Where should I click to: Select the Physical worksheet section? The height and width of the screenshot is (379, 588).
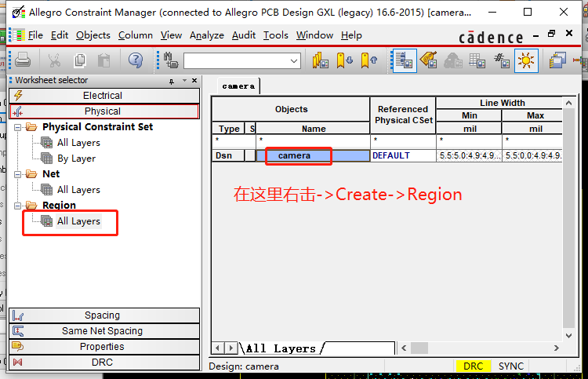(104, 111)
